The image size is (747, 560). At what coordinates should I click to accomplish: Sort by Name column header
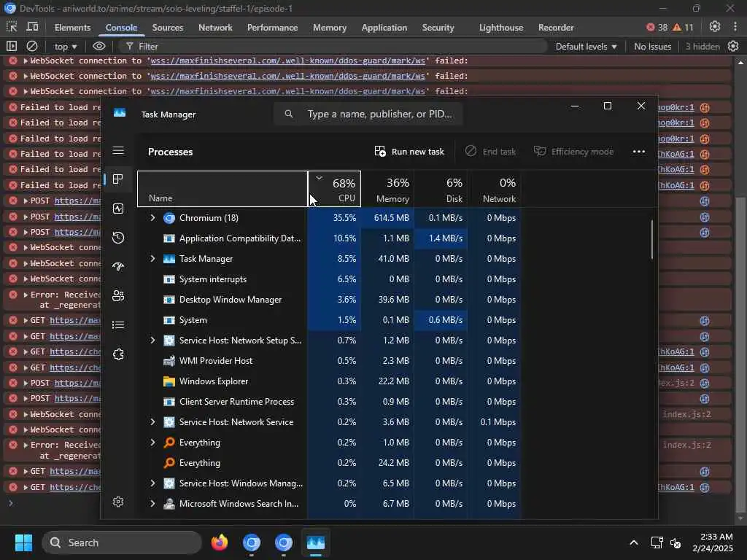(222, 189)
